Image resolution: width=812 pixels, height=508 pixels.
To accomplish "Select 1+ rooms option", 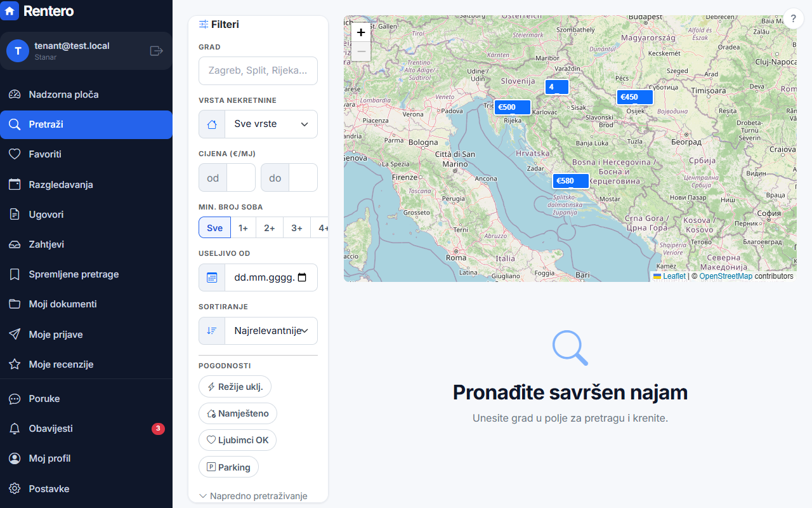I will click(x=243, y=228).
